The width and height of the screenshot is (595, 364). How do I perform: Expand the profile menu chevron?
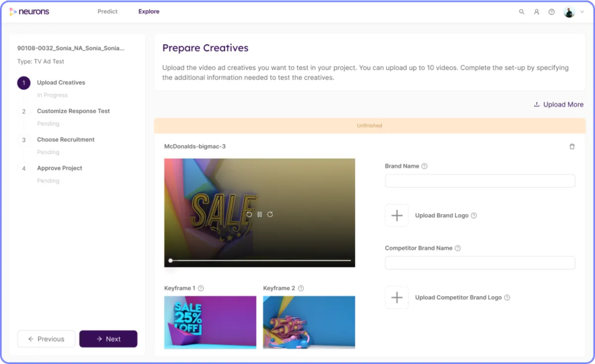pyautogui.click(x=582, y=12)
